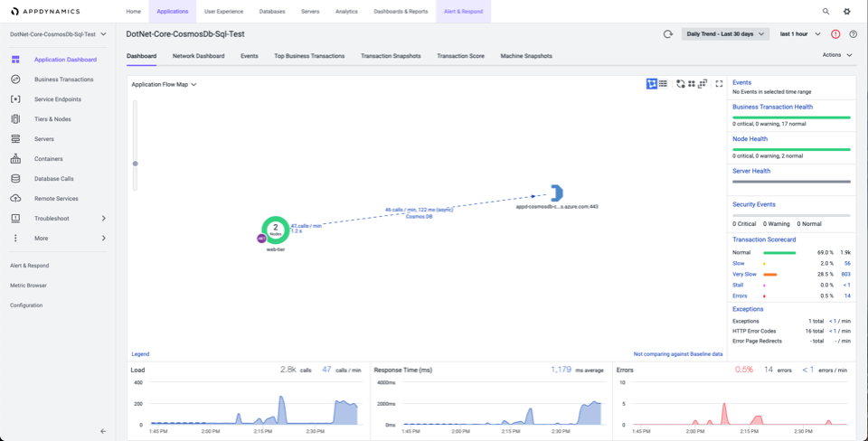
Task: Click the 803 very slow count
Action: click(x=845, y=274)
